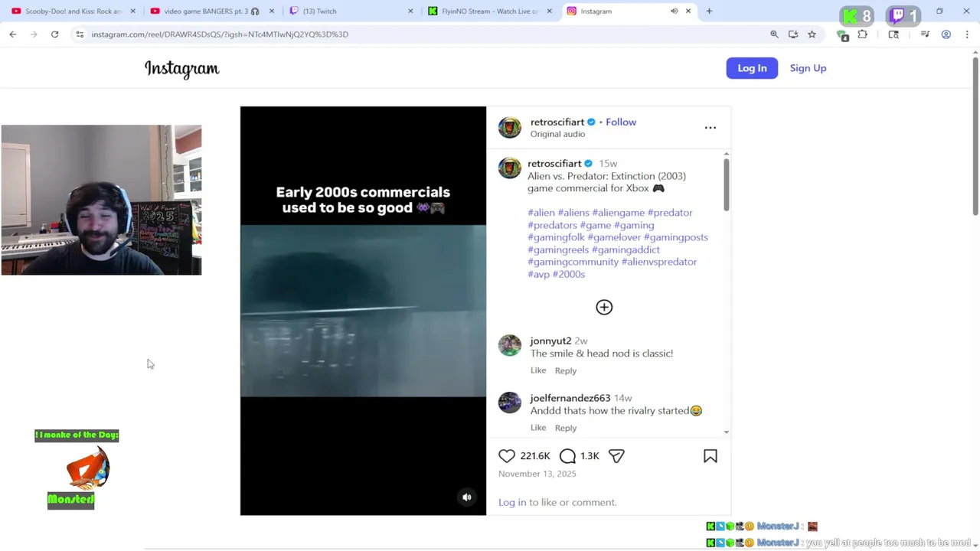The image size is (980, 551).
Task: Switch to the FlyinNO Stream tab
Action: [x=491, y=11]
